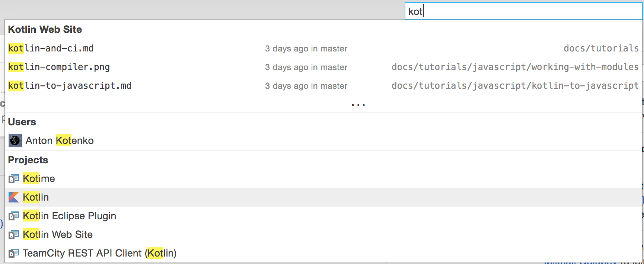Open TeamCity REST API Client (Kotlin) project name

(99, 253)
